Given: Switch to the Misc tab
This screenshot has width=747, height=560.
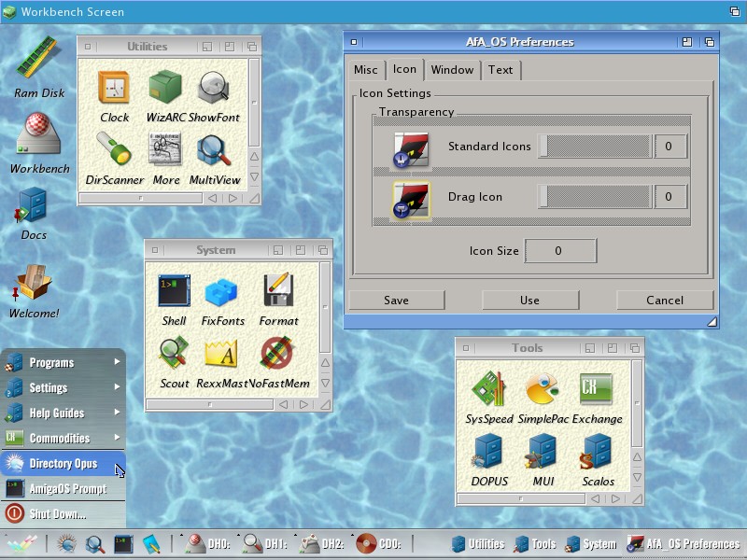Looking at the screenshot, I should click(365, 70).
